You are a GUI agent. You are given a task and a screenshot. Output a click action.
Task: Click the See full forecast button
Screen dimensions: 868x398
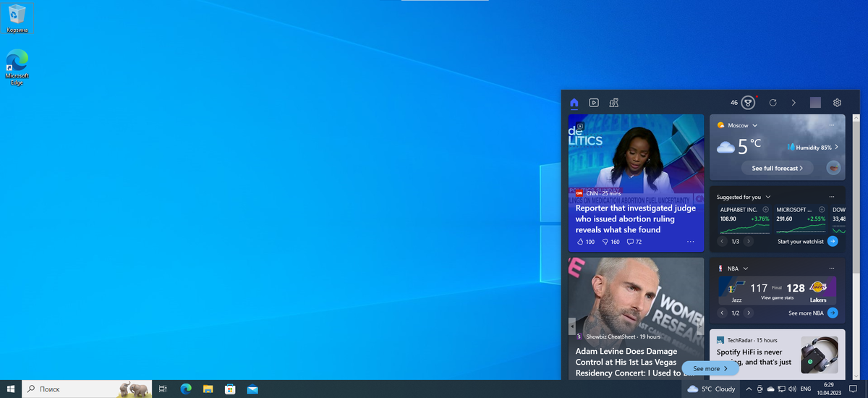click(x=778, y=168)
